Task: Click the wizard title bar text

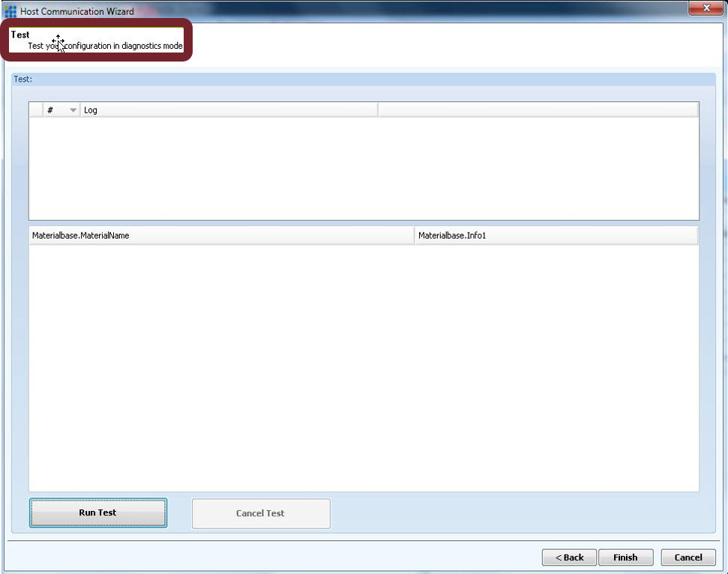Action: pos(75,11)
